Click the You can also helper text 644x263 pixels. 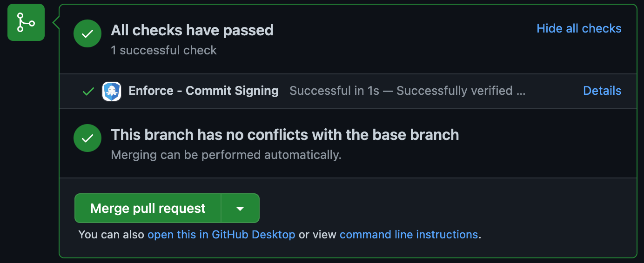point(112,235)
